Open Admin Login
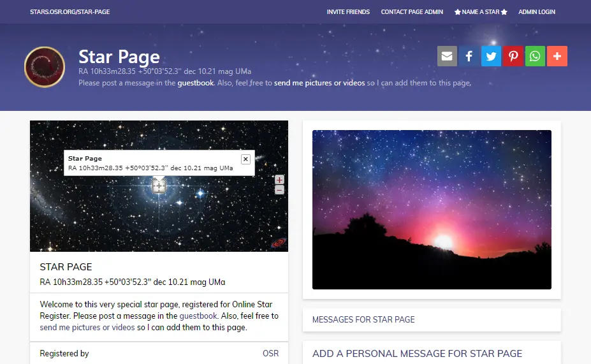 point(537,12)
